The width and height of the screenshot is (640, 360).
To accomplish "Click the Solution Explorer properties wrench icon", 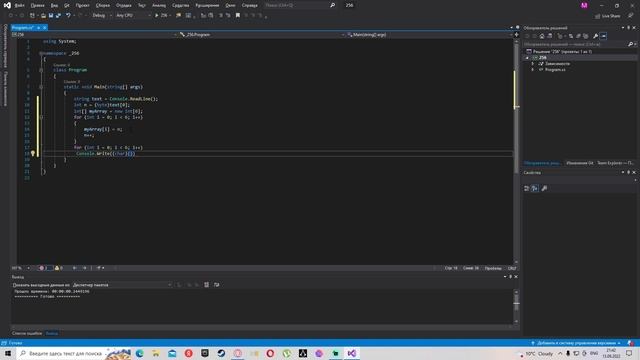I will tap(596, 36).
